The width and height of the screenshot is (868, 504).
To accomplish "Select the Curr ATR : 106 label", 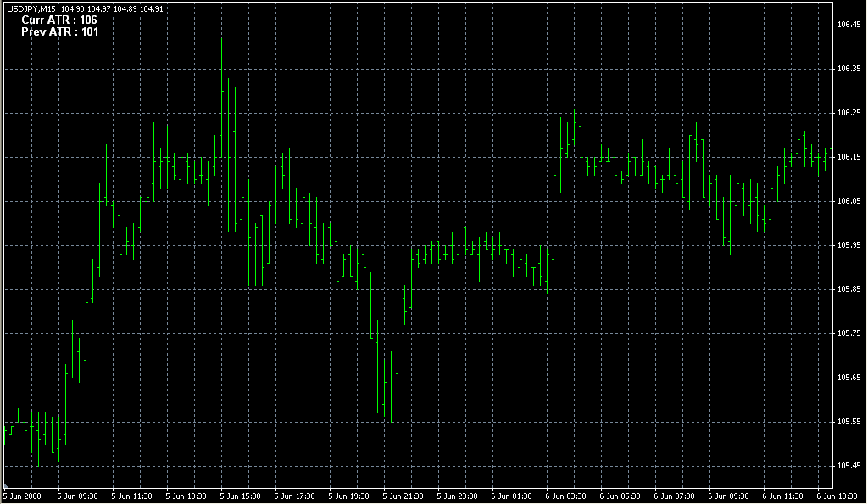I will [59, 20].
